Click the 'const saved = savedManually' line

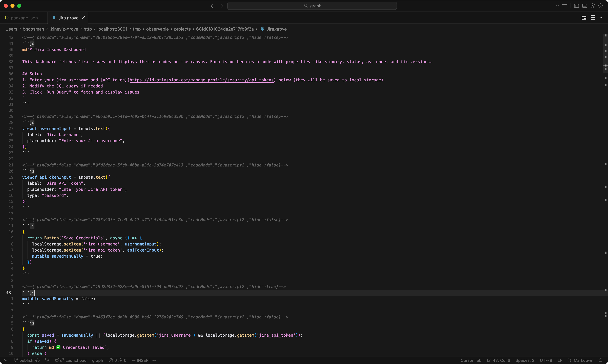(165, 335)
